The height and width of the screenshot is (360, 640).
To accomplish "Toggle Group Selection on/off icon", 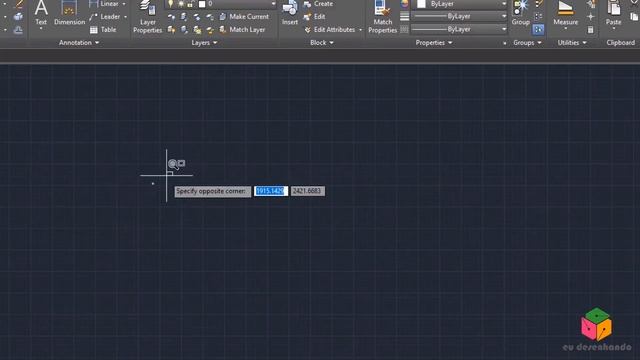I will [538, 30].
